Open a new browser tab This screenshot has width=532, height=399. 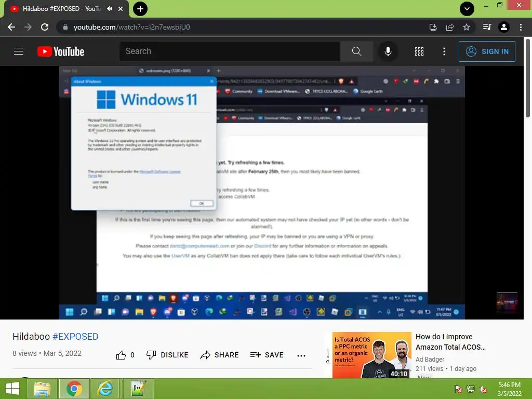[140, 9]
